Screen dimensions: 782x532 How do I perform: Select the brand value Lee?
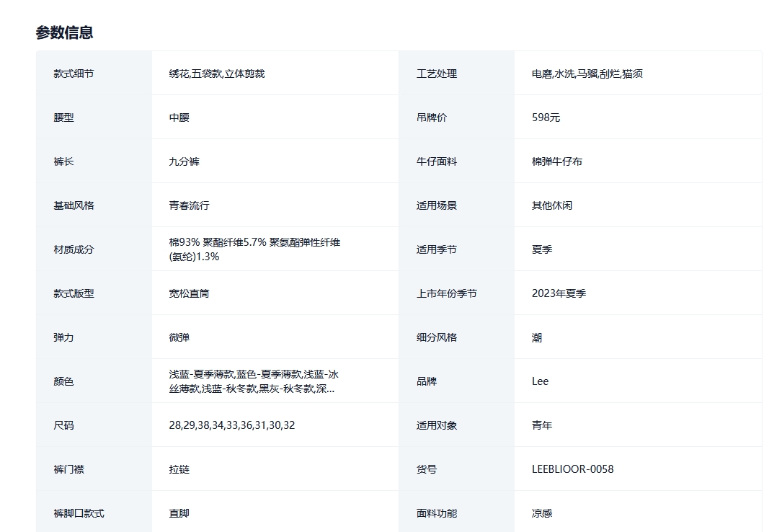[x=540, y=381]
